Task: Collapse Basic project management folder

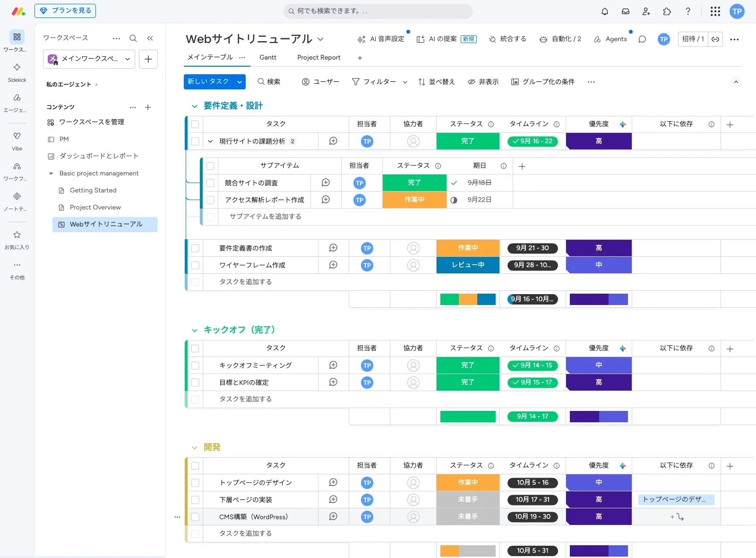Action: [51, 174]
